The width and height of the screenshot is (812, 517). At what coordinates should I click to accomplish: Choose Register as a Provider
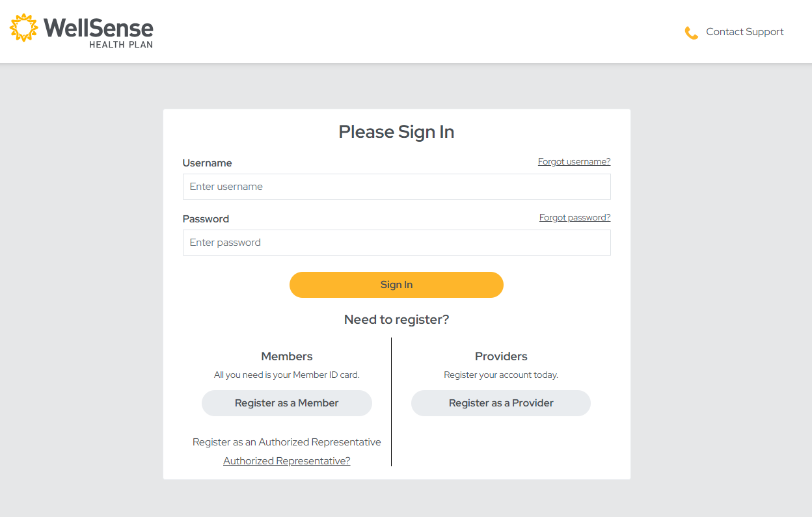click(500, 403)
